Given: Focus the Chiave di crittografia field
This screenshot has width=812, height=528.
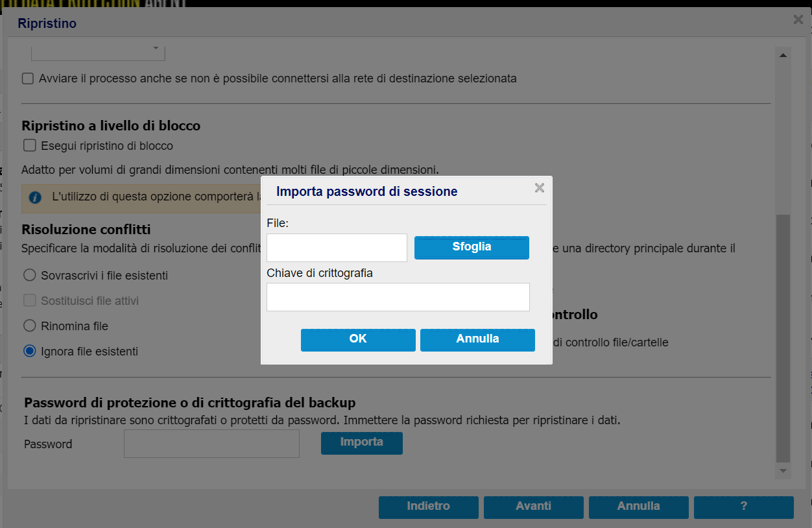Looking at the screenshot, I should pyautogui.click(x=398, y=297).
